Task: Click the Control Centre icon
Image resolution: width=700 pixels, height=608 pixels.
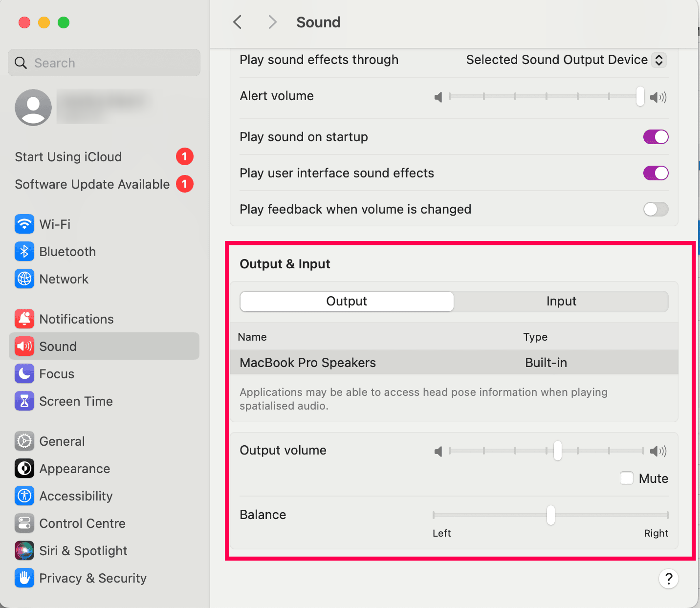Action: 24,523
